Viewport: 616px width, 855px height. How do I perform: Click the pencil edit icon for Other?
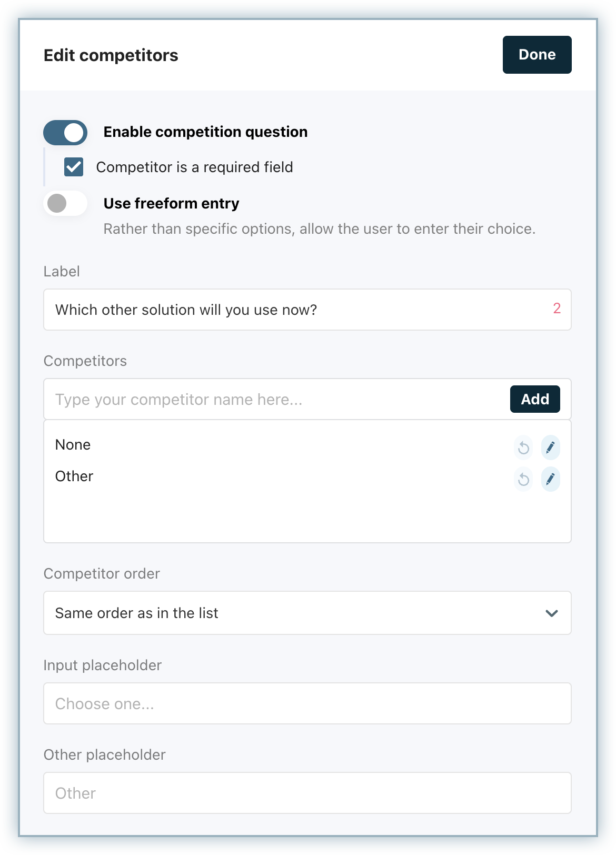point(550,479)
